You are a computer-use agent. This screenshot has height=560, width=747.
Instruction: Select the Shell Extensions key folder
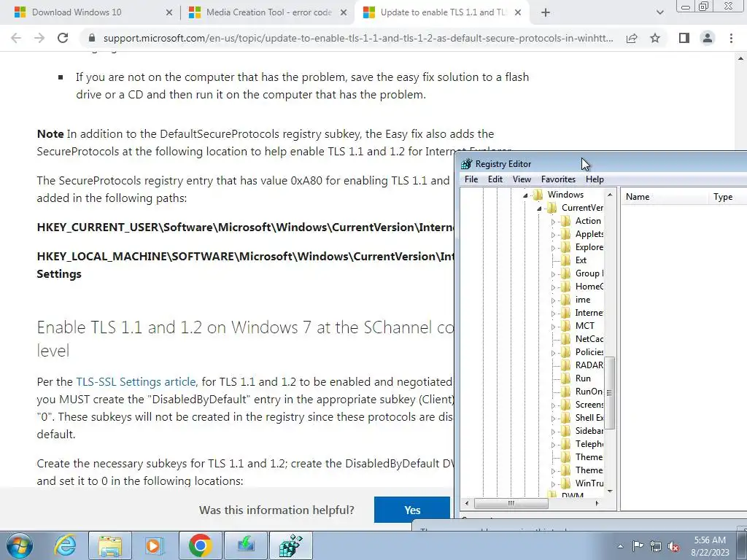point(582,417)
